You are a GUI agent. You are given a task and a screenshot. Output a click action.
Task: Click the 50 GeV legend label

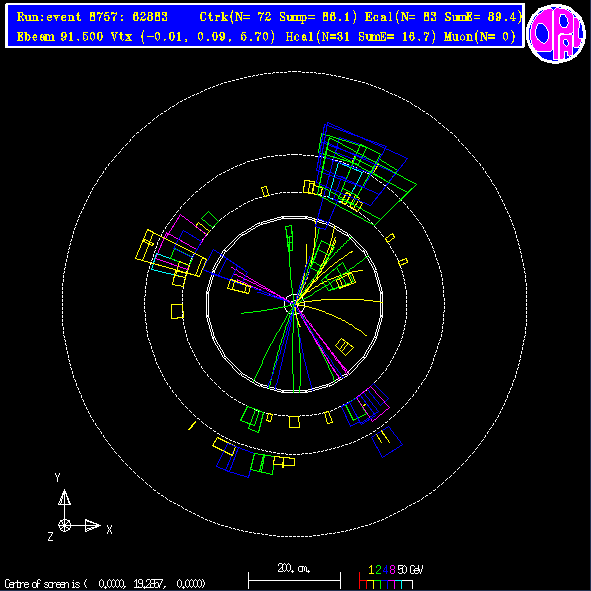pos(410,570)
